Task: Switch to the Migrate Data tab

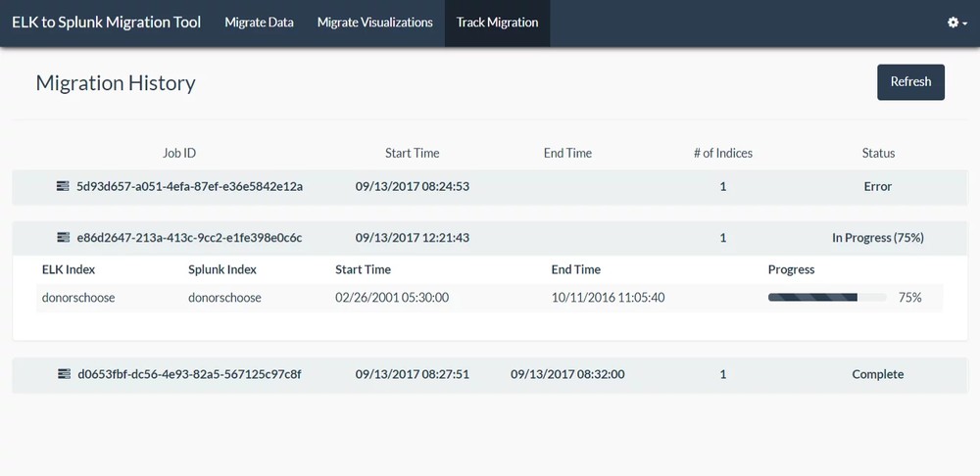Action: pos(259,23)
